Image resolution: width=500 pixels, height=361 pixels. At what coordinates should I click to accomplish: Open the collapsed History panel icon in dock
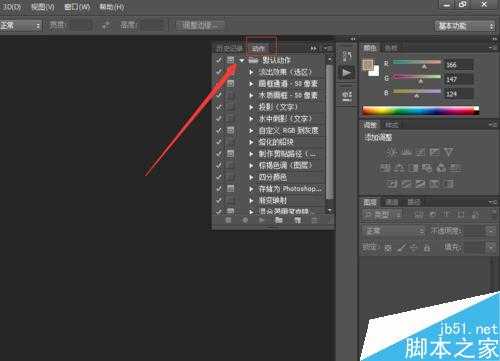click(347, 56)
